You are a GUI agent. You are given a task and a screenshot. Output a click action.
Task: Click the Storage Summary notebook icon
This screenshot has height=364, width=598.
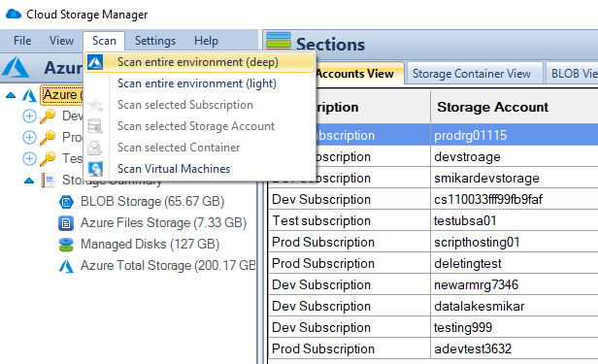pos(49,181)
